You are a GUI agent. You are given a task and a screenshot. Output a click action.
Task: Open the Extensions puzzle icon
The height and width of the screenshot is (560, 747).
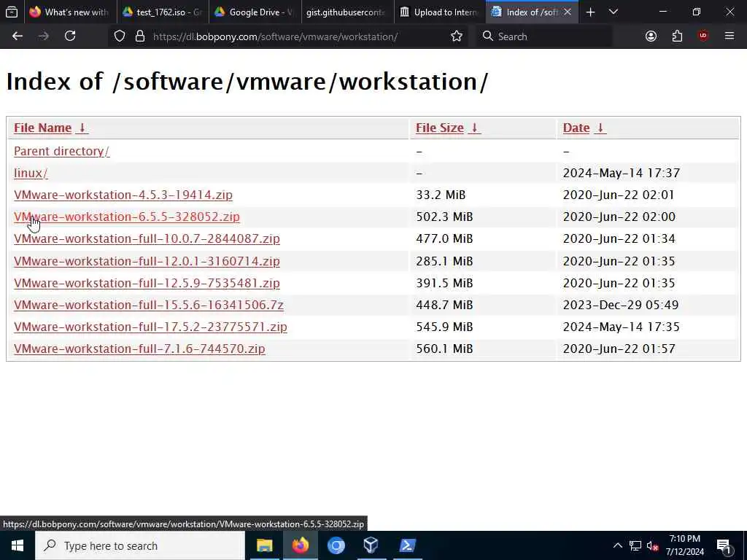[677, 36]
